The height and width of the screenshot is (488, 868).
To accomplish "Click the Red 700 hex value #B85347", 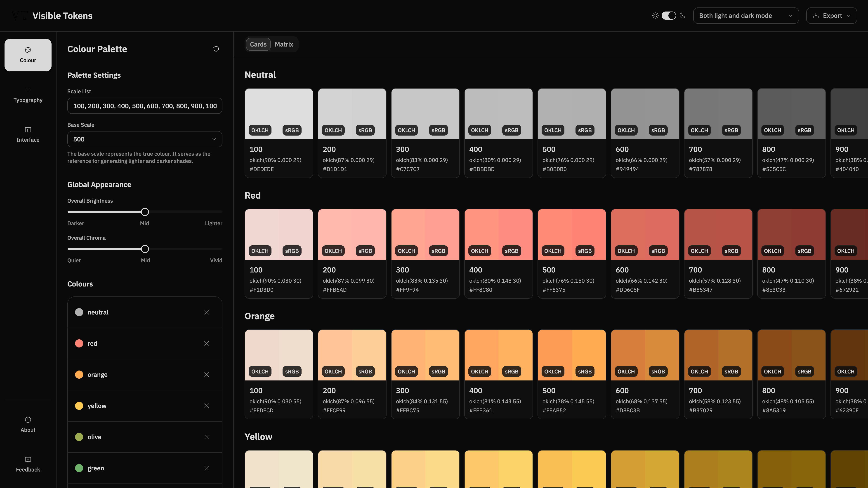I will tap(701, 290).
